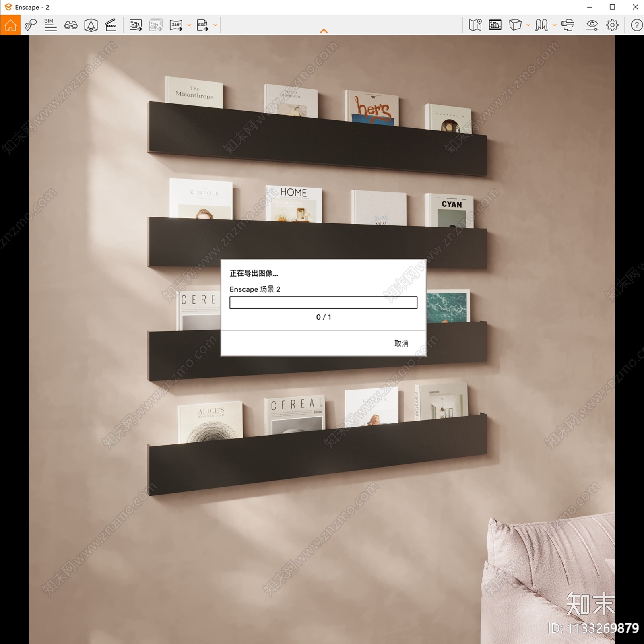Open the video editor clapperboard
This screenshot has height=644, width=644.
tap(111, 25)
